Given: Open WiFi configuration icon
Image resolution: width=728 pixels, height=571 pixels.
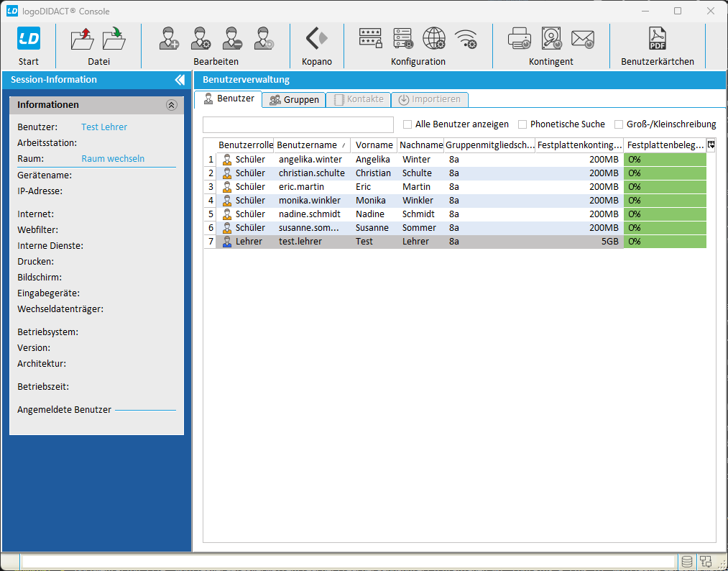Looking at the screenshot, I should point(466,40).
